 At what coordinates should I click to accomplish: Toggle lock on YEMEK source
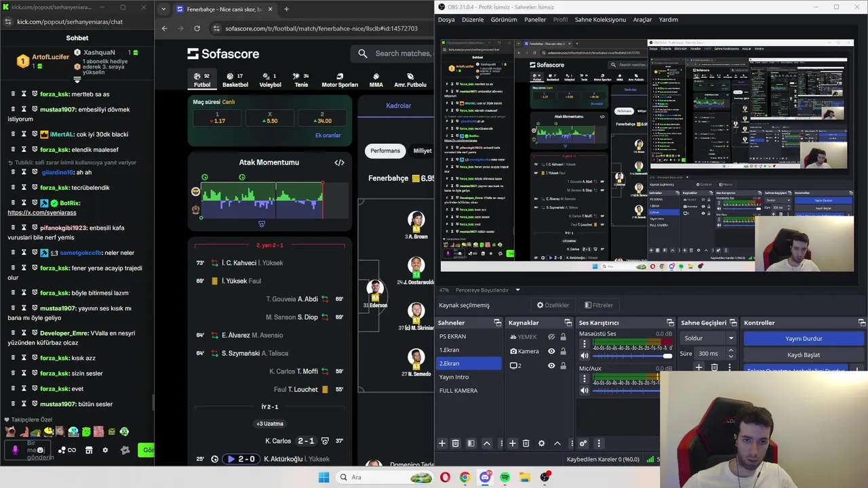pyautogui.click(x=563, y=337)
